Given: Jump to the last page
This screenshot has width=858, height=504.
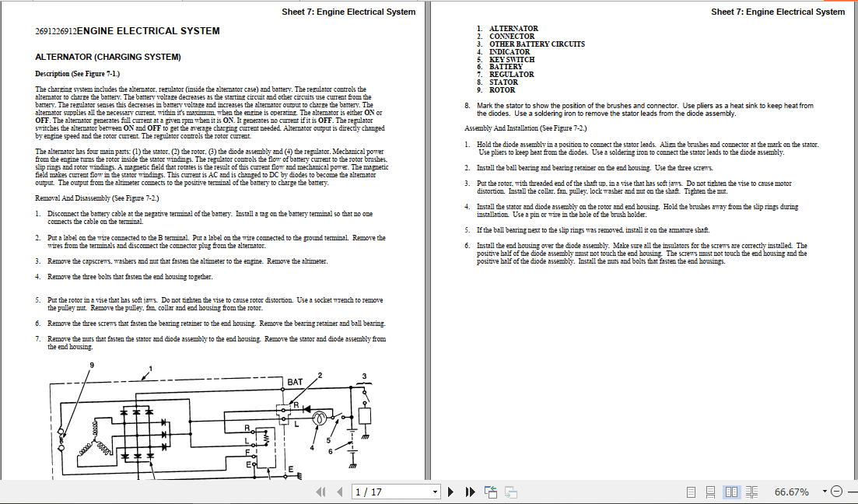Looking at the screenshot, I should [470, 492].
